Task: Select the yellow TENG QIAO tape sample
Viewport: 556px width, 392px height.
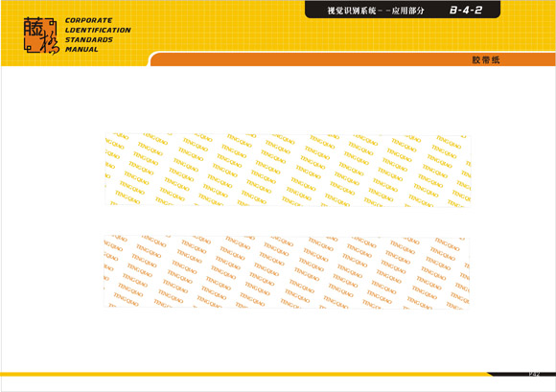Action: (288, 171)
